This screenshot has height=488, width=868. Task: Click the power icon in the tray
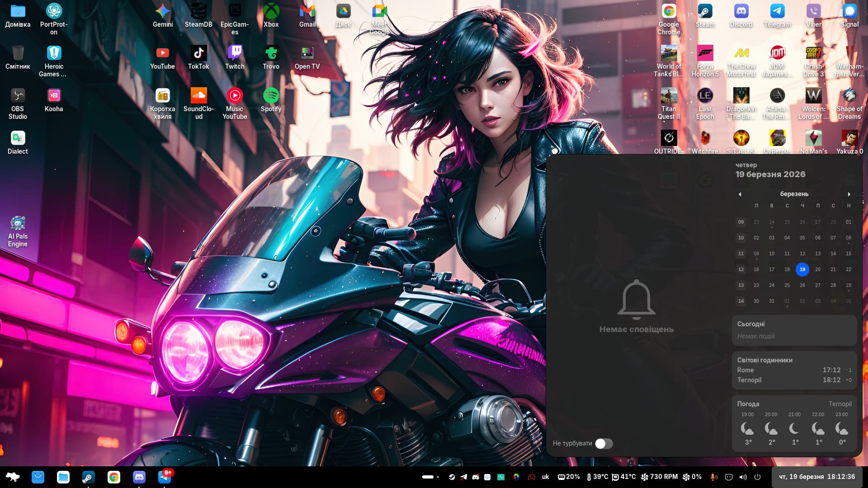[758, 477]
